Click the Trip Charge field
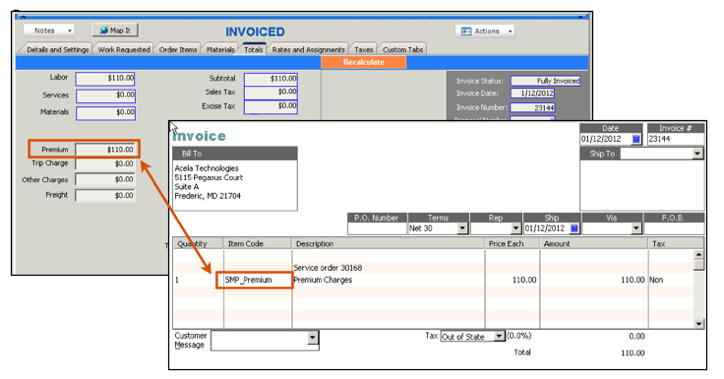Image resolution: width=724 pixels, height=379 pixels. pos(106,164)
